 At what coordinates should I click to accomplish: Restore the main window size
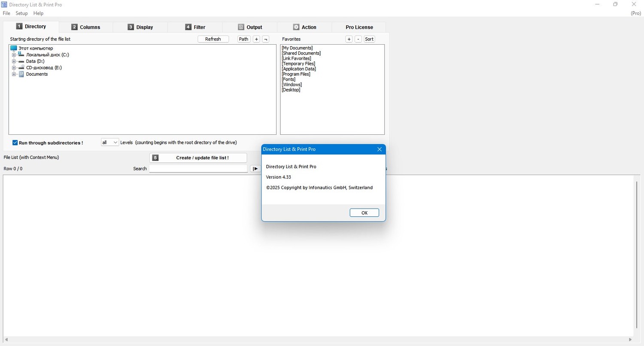pos(615,4)
